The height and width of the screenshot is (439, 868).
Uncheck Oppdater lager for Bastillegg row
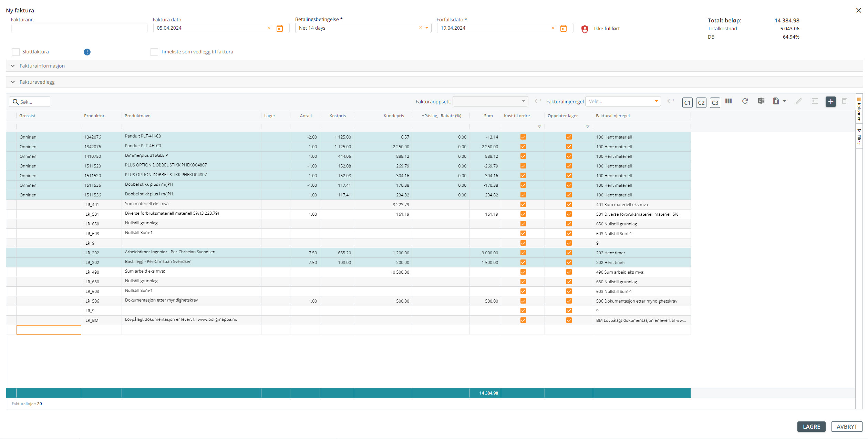[x=569, y=263]
